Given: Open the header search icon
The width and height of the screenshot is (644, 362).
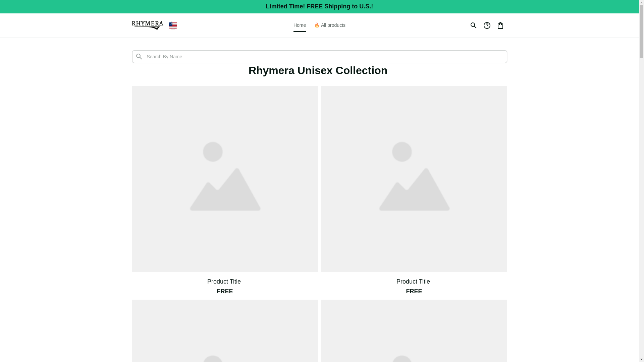Looking at the screenshot, I should [473, 25].
